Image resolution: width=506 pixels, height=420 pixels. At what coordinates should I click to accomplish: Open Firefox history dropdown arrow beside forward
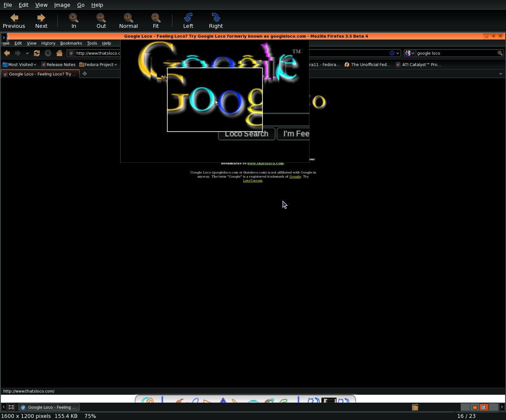click(27, 53)
